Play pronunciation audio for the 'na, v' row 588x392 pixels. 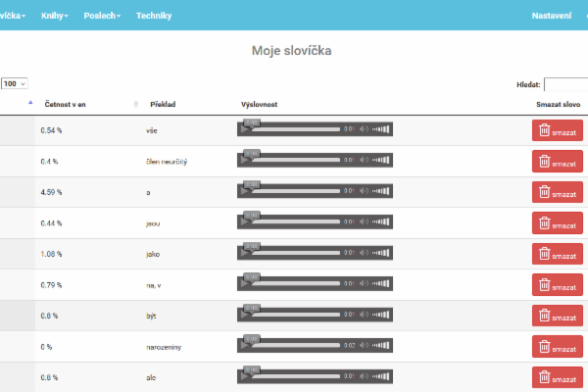tap(245, 285)
